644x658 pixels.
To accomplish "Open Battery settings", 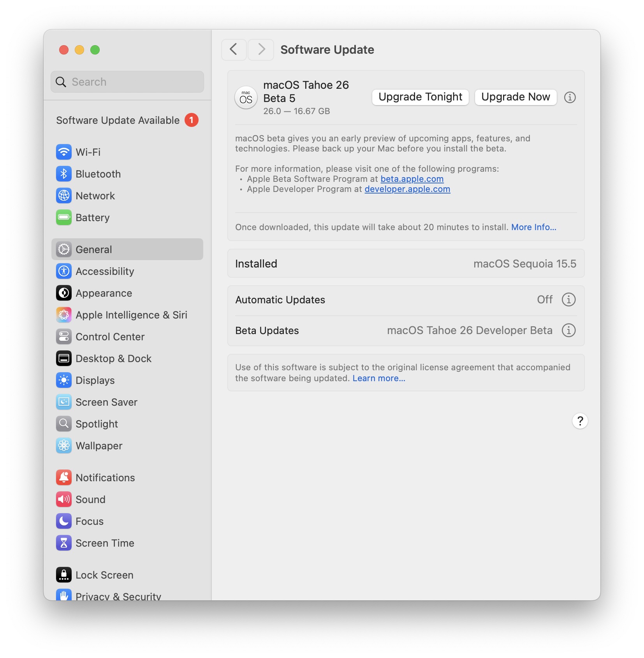I will tap(92, 218).
